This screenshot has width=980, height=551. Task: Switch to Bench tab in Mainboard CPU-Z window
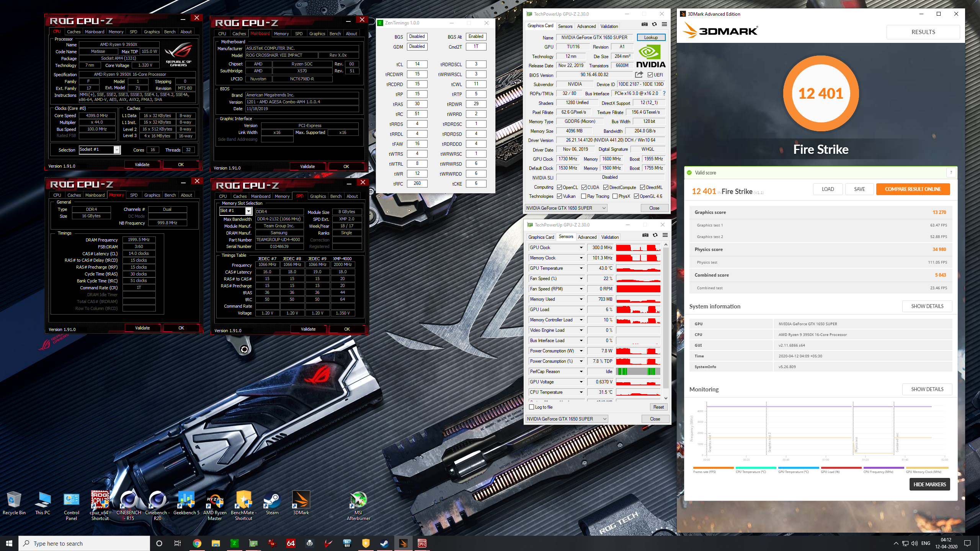(x=335, y=34)
